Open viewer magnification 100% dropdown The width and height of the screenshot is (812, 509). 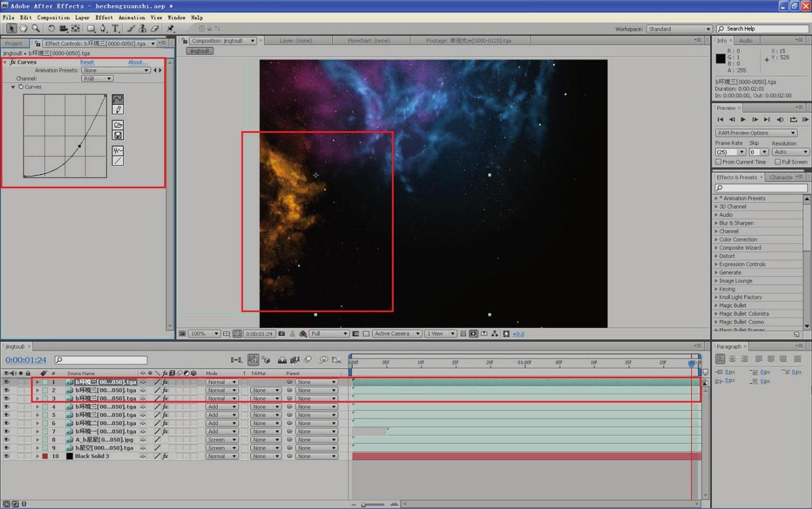click(x=204, y=334)
